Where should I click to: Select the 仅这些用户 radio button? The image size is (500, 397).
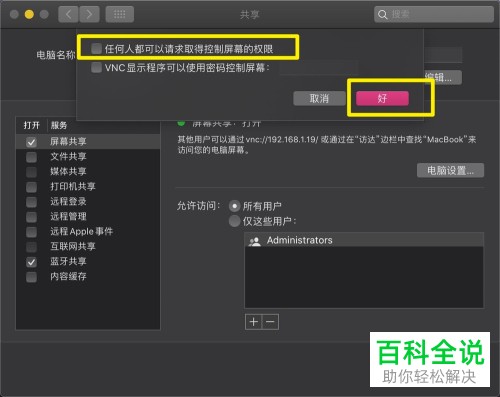click(234, 221)
